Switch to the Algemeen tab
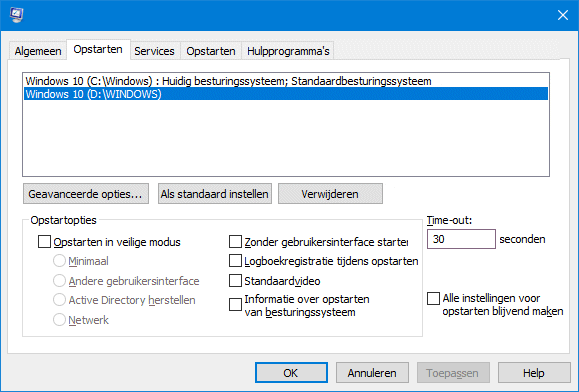This screenshot has height=392, width=579. click(x=38, y=51)
